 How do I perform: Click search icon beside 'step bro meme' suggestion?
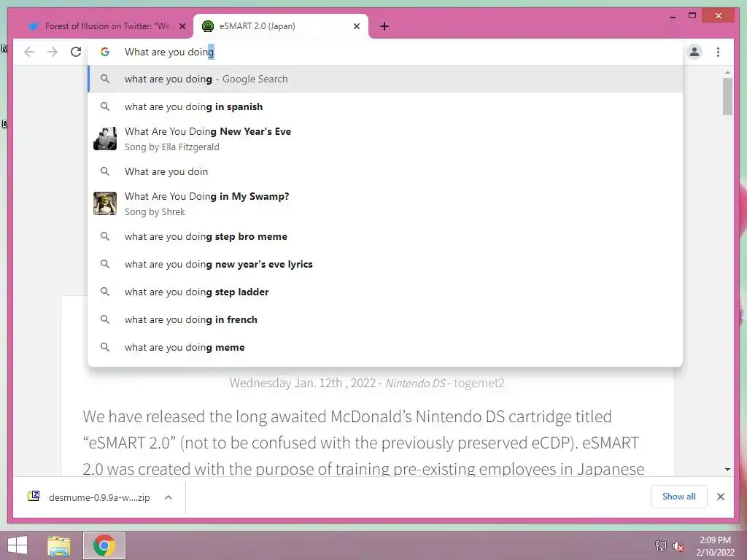(x=105, y=237)
